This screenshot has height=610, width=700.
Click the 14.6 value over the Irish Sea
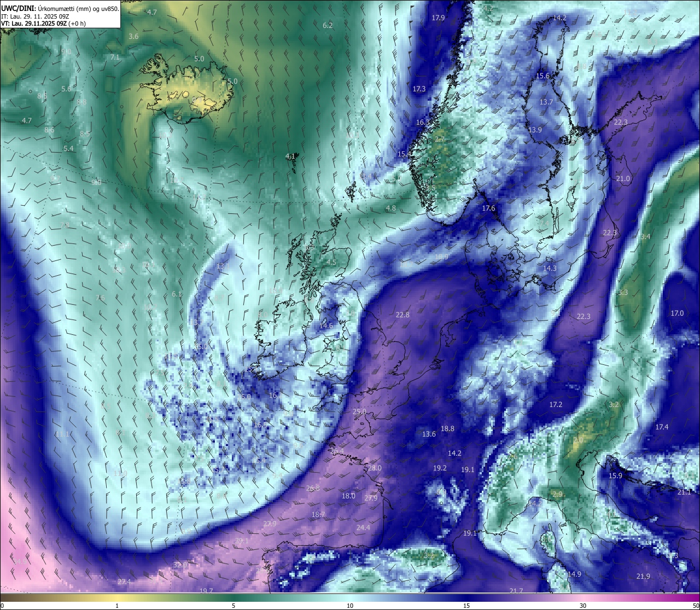326,326
